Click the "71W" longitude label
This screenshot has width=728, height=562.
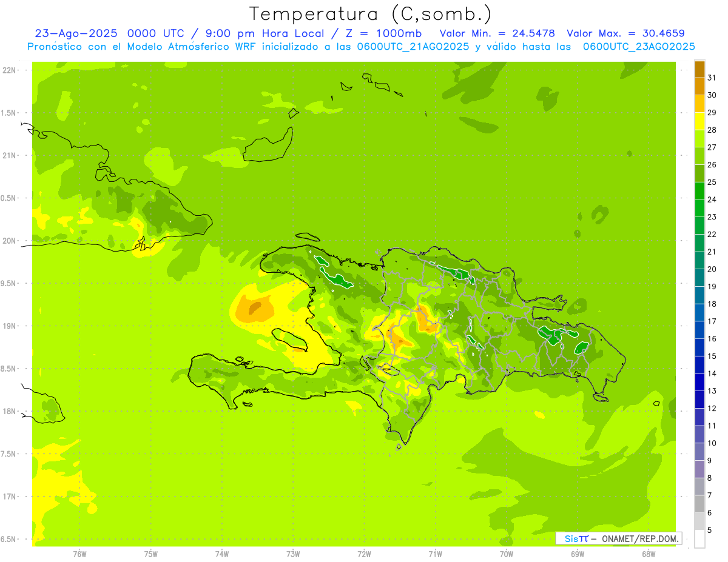click(435, 554)
